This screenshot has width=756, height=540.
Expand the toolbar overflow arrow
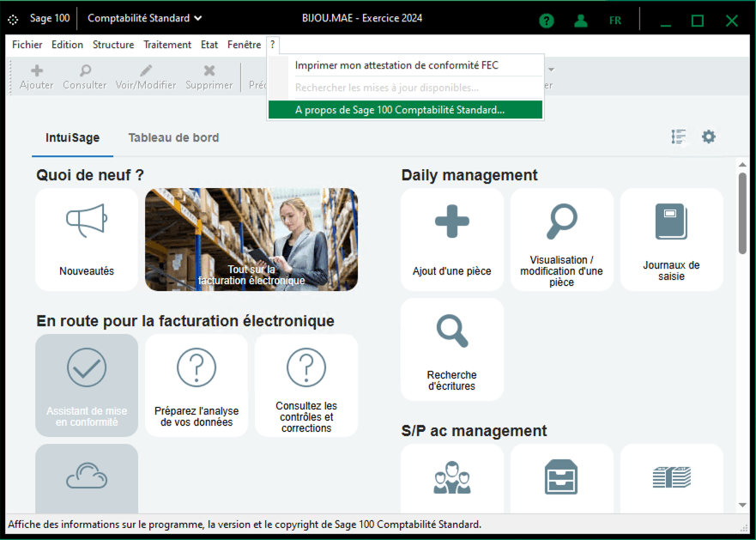pyautogui.click(x=551, y=70)
